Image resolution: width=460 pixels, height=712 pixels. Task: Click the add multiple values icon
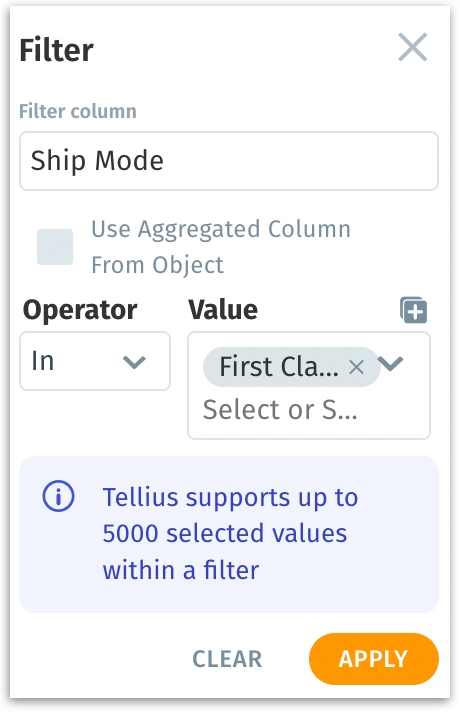coord(413,311)
